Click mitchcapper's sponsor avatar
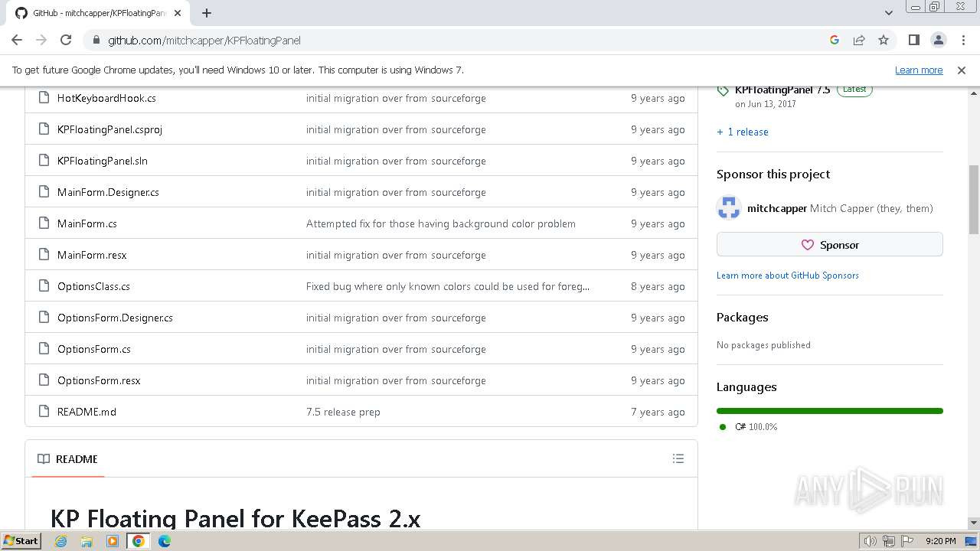 pyautogui.click(x=729, y=208)
